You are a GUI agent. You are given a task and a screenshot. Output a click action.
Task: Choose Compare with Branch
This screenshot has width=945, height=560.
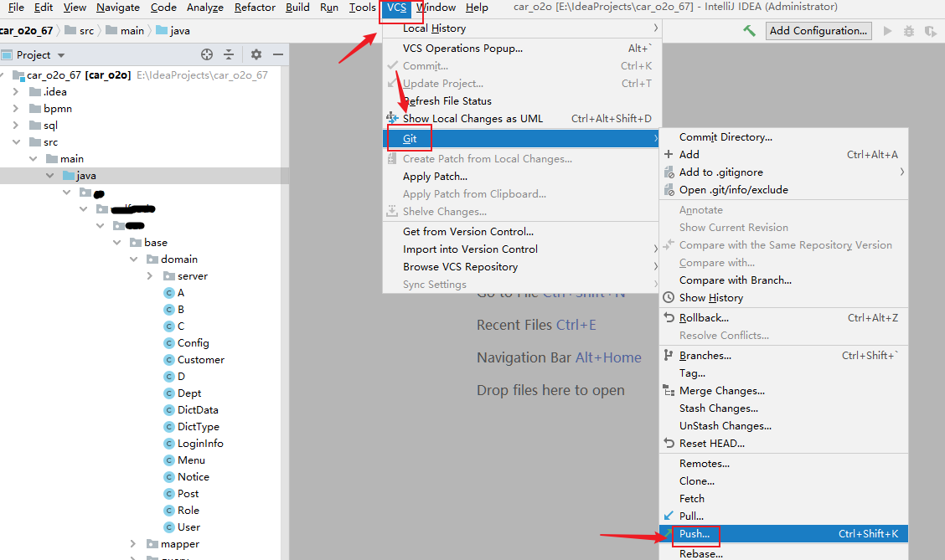pos(783,280)
